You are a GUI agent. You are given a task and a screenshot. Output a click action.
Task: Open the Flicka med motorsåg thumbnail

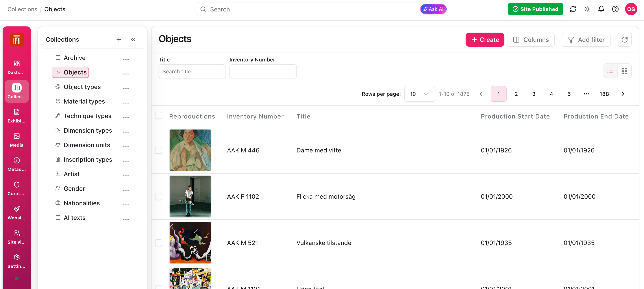[190, 196]
